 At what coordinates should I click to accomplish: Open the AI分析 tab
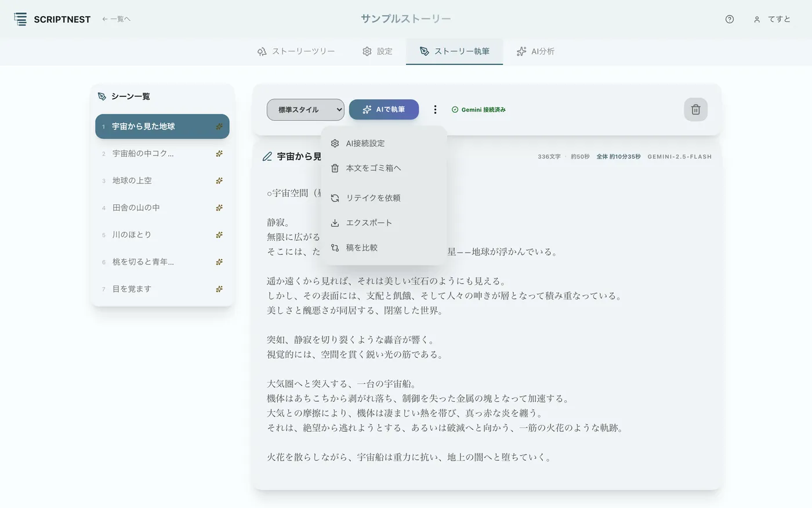pos(535,51)
